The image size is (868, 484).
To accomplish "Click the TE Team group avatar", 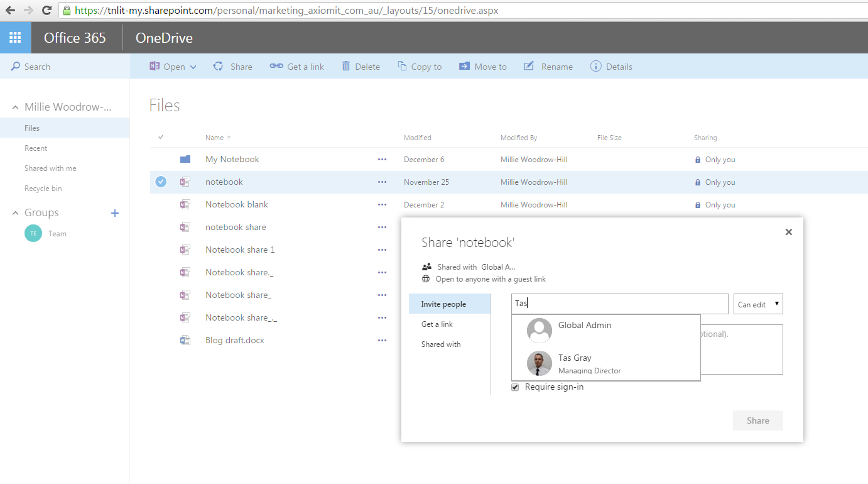I will pyautogui.click(x=33, y=233).
